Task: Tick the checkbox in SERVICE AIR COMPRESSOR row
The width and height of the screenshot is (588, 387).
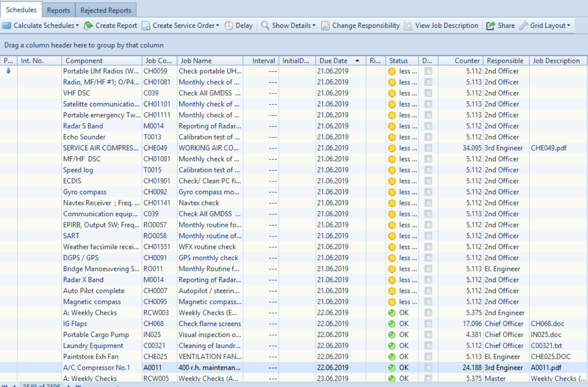Action: [428, 148]
